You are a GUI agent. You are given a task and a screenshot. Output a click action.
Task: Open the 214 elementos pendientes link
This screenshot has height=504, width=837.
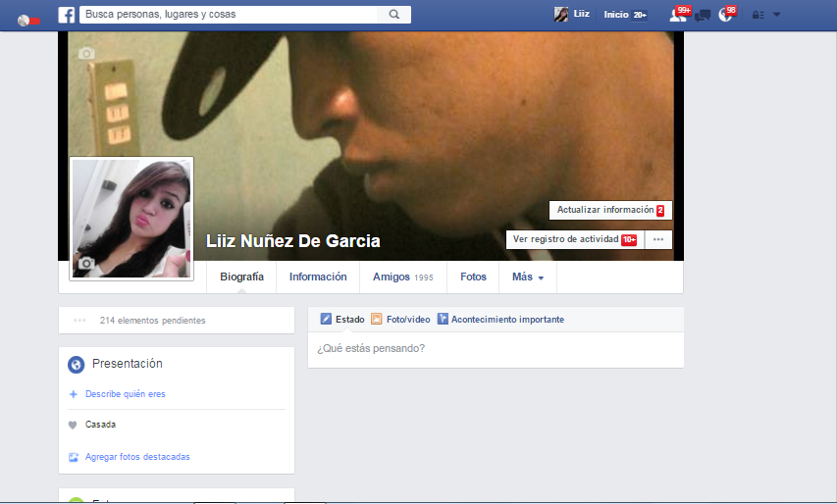click(153, 321)
